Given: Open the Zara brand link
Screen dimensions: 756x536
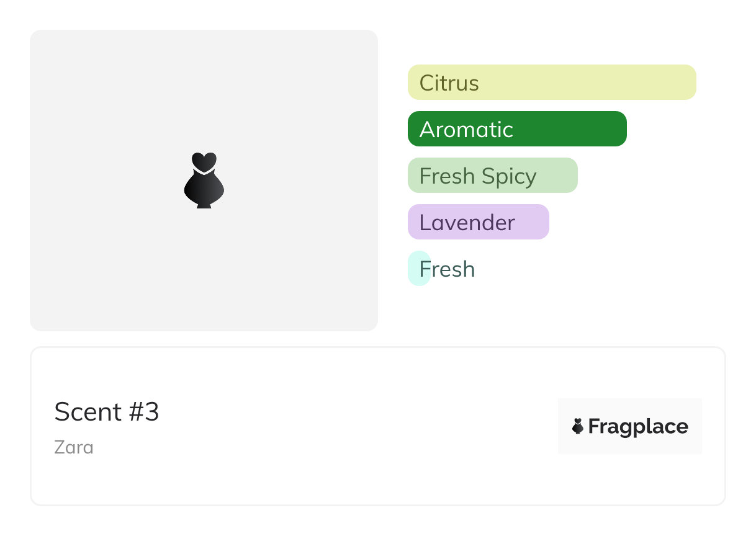Looking at the screenshot, I should coord(74,447).
